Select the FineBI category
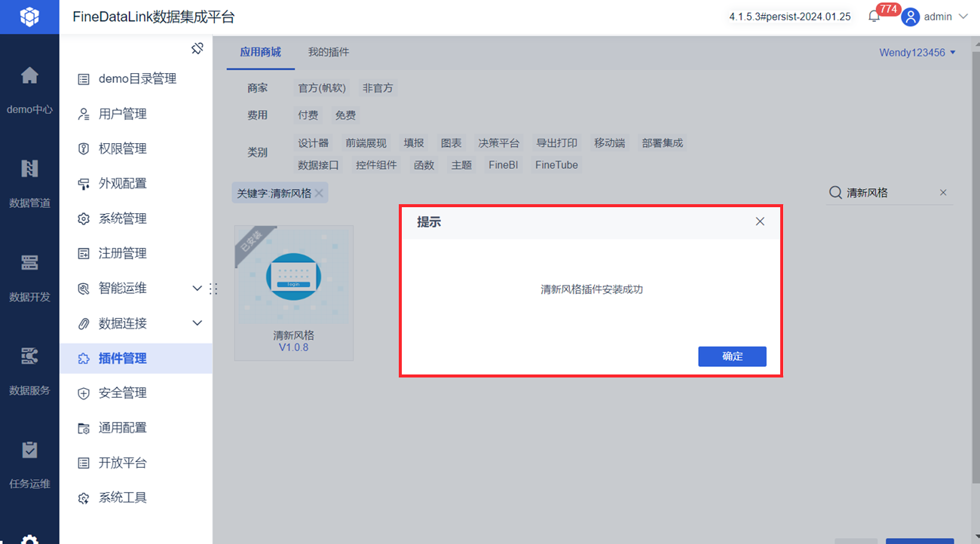Image resolution: width=980 pixels, height=544 pixels. (x=503, y=165)
